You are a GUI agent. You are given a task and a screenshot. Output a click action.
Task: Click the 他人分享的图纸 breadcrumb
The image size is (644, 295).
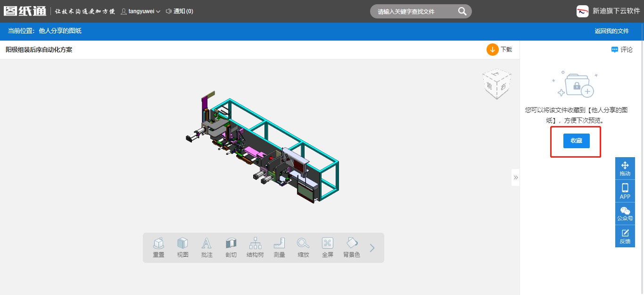pos(60,31)
